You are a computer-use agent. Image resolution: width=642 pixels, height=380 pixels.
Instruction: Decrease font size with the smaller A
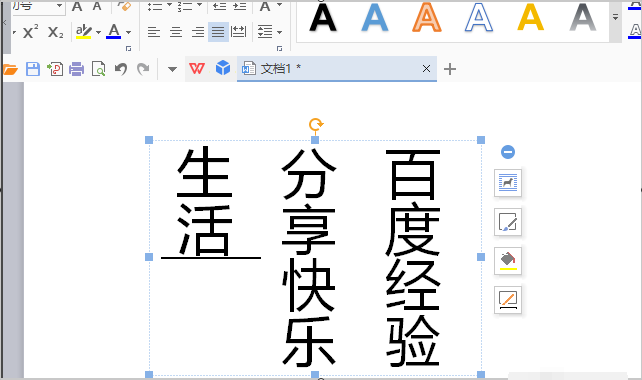(97, 6)
